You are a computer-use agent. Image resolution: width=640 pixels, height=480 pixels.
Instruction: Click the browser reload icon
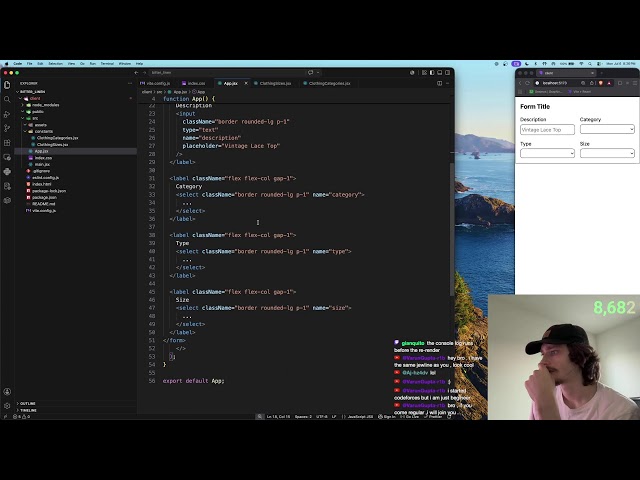[x=527, y=83]
